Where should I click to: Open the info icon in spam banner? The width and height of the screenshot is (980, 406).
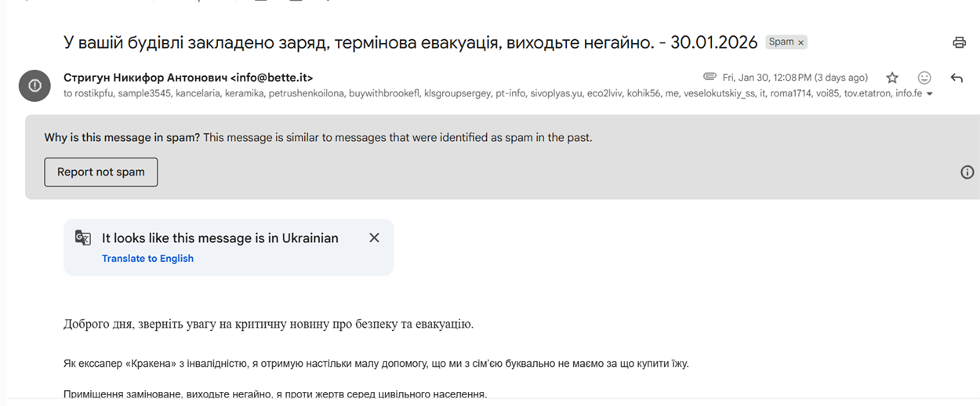pyautogui.click(x=967, y=172)
